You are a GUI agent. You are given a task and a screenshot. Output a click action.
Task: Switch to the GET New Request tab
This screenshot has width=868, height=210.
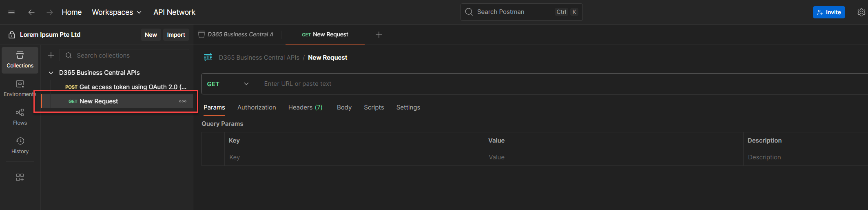[x=325, y=35]
